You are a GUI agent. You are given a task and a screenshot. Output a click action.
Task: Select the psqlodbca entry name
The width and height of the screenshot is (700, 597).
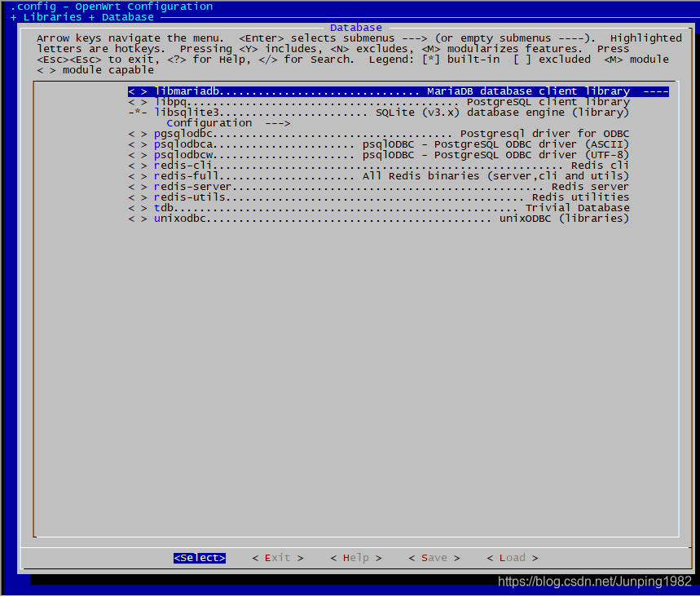183,145
